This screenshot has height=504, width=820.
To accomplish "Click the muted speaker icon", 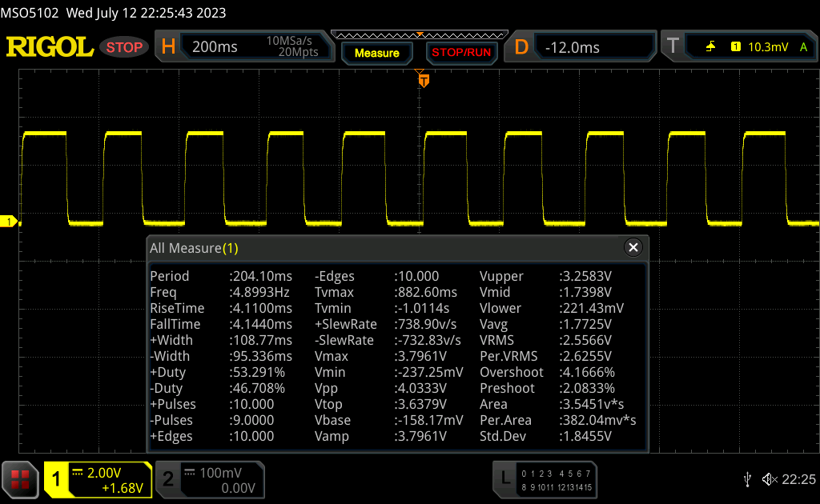I will (x=769, y=479).
